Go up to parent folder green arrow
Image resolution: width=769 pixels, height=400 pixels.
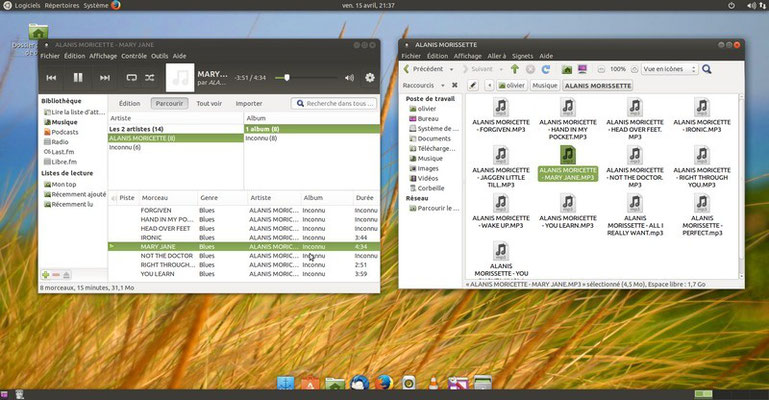point(514,69)
